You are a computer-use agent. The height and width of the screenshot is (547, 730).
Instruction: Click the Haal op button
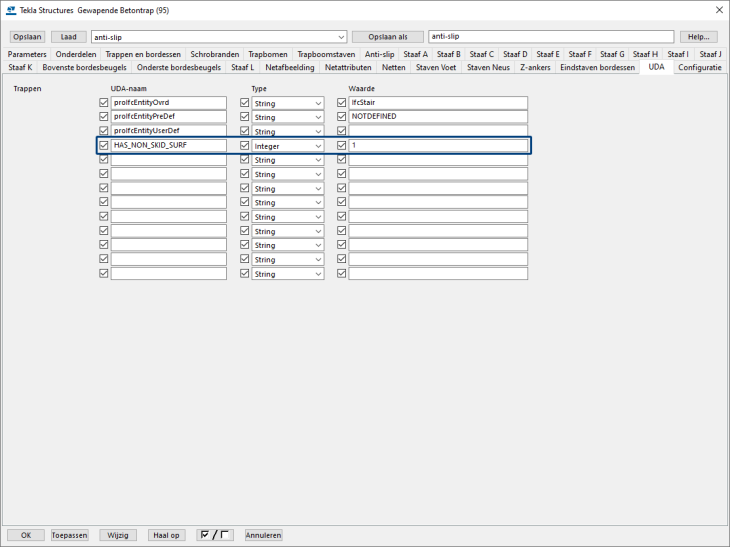166,535
